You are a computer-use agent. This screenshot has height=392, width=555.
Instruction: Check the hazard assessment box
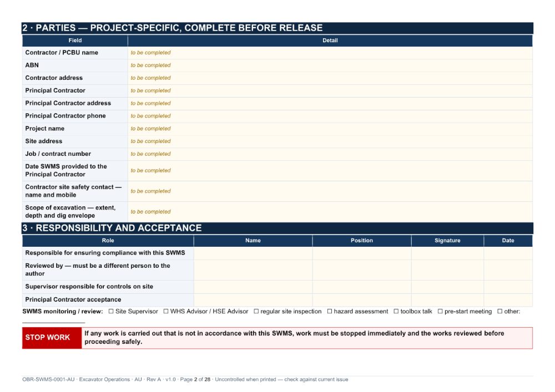330,312
